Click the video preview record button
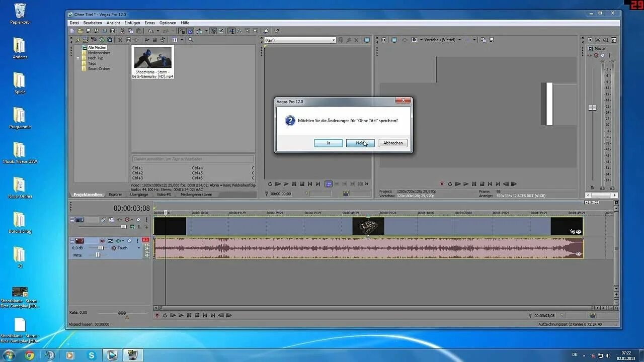Image resolution: width=644 pixels, height=362 pixels. (442, 184)
